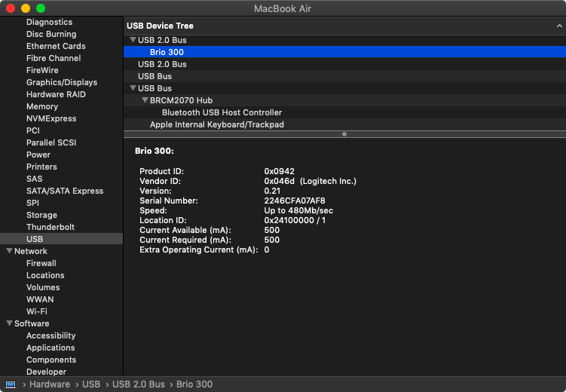Select Memory sidebar item
566x392 pixels.
tap(42, 106)
